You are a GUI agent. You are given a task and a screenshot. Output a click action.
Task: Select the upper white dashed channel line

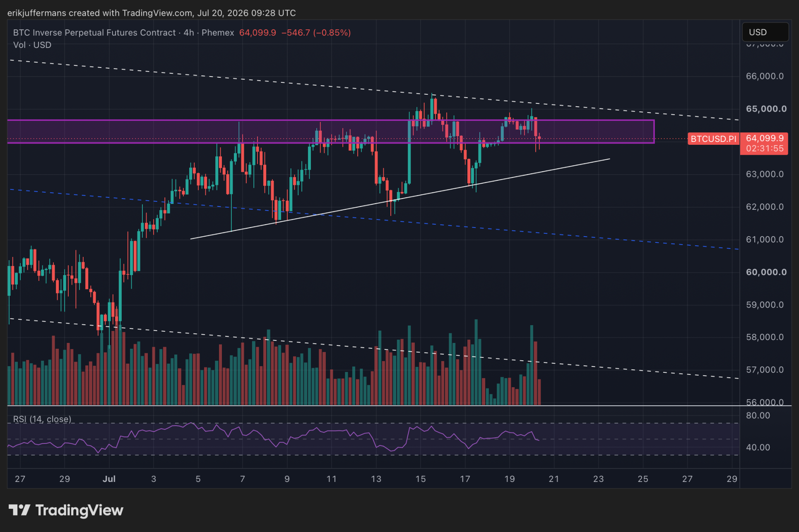(x=374, y=90)
